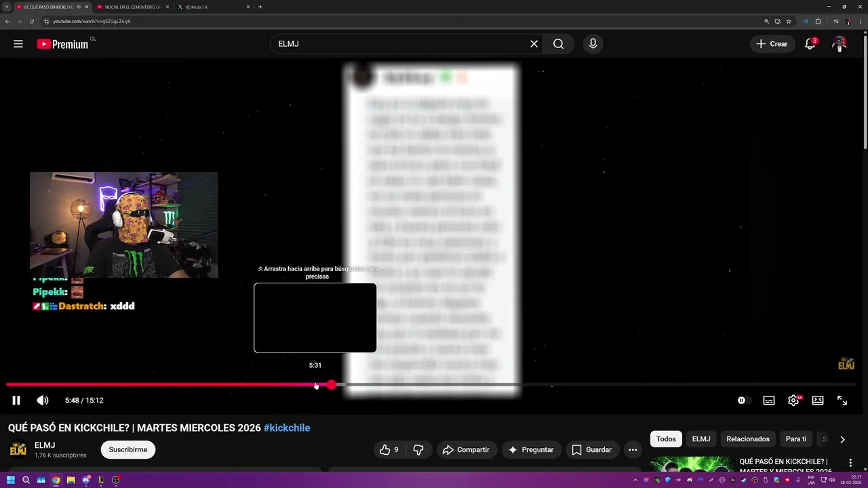Bookmark this page with the star
The width and height of the screenshot is (868, 488).
pyautogui.click(x=789, y=21)
